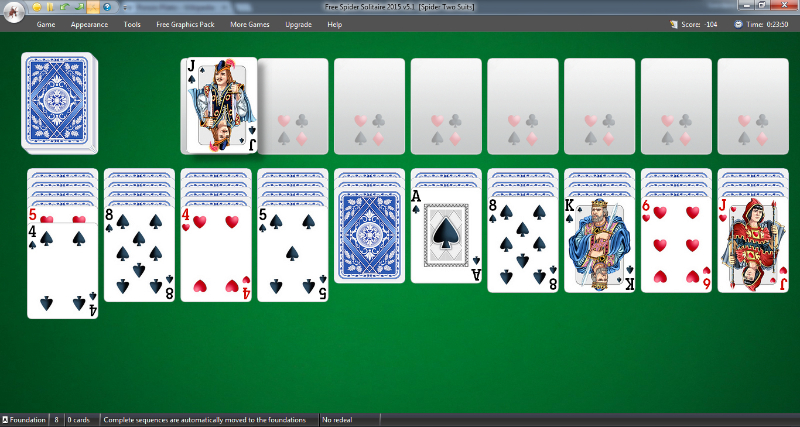
Task: Open the Game menu
Action: 46,24
